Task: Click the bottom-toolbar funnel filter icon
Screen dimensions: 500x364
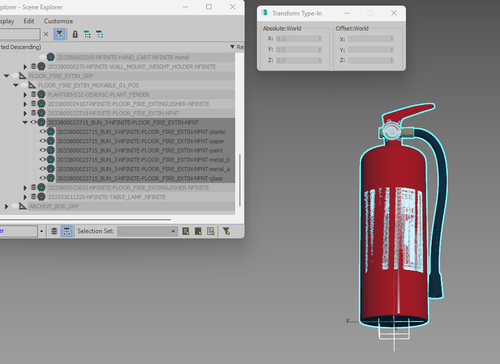Action: 226,231
